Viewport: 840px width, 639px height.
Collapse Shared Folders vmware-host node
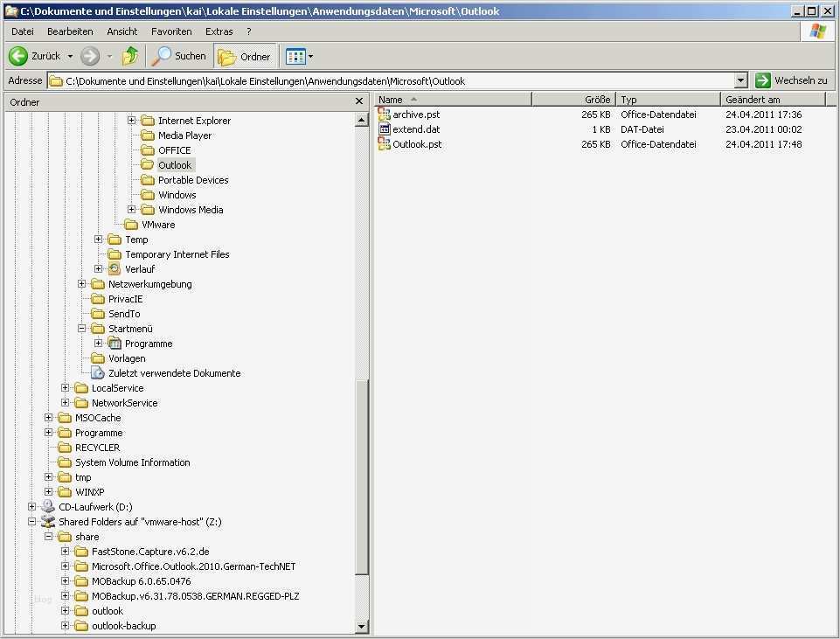point(31,521)
